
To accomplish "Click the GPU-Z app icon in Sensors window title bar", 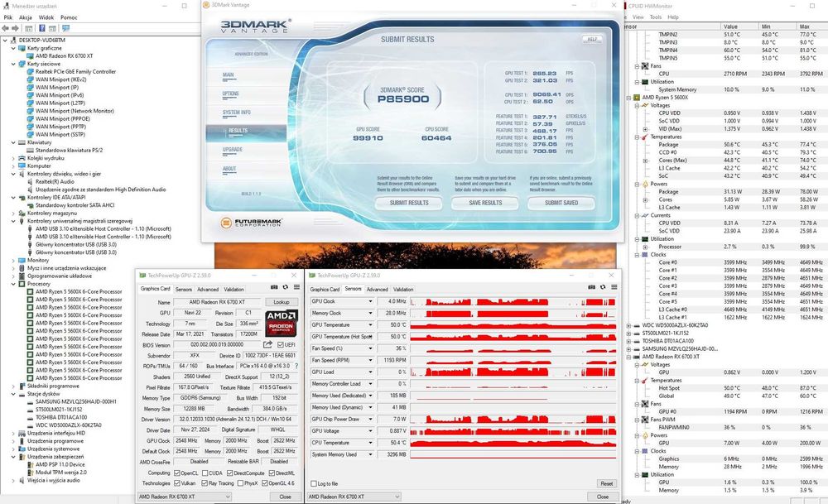I will coord(312,276).
